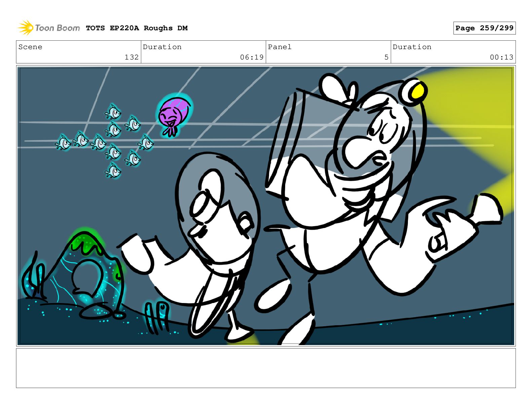This screenshot has width=532, height=412.
Task: Click the 'Page 259/299' indicator
Action: (484, 28)
